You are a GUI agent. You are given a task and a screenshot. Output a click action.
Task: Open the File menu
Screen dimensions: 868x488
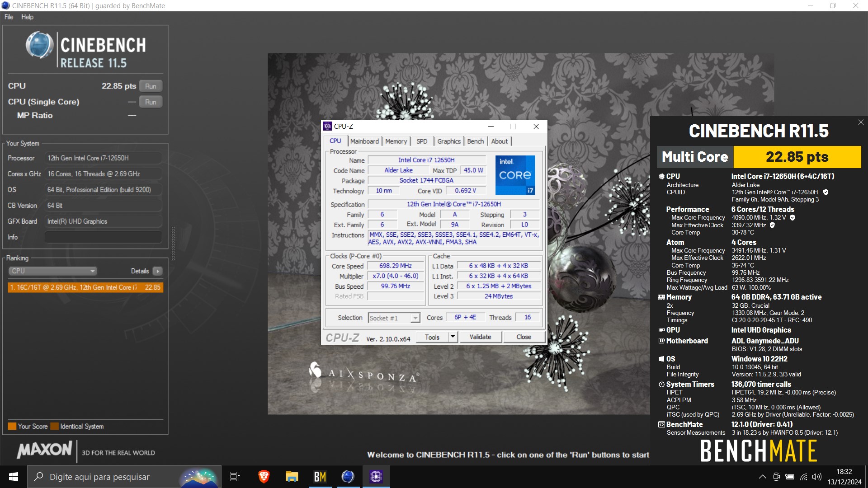(9, 17)
